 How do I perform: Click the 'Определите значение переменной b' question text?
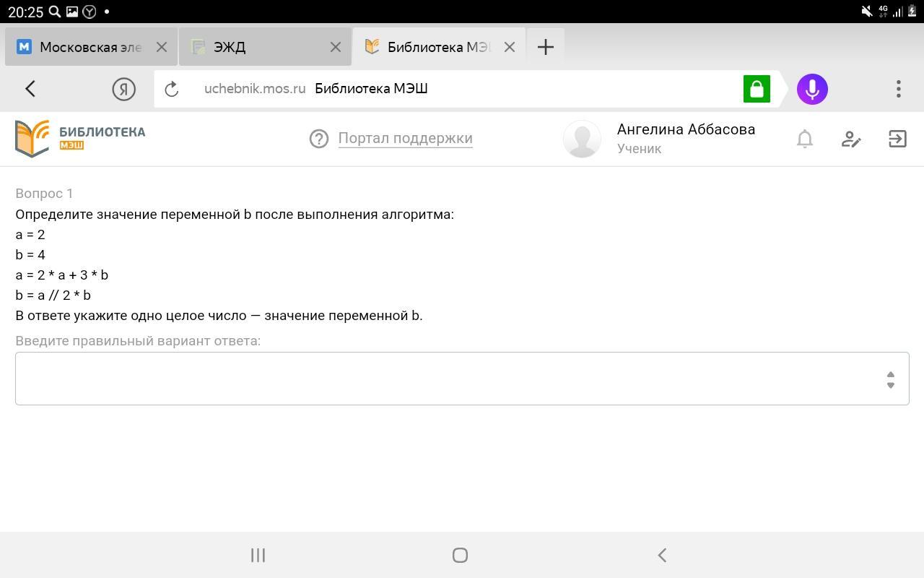point(235,215)
